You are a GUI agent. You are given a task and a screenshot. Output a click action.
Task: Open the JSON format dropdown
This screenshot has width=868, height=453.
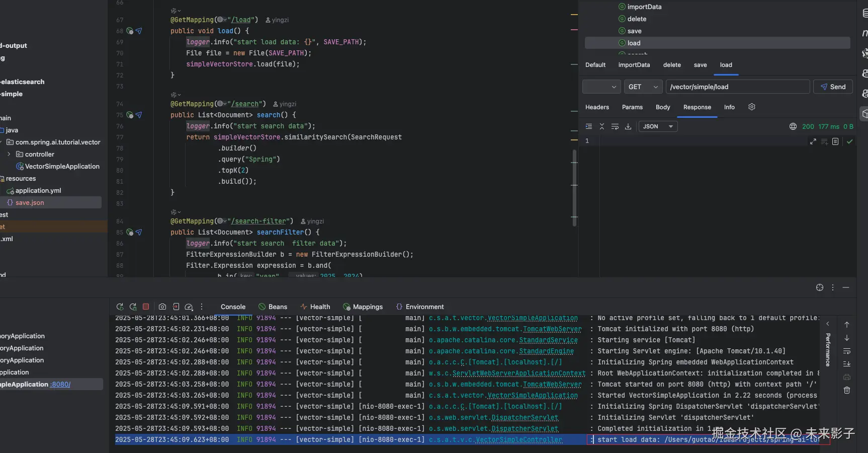pos(658,126)
